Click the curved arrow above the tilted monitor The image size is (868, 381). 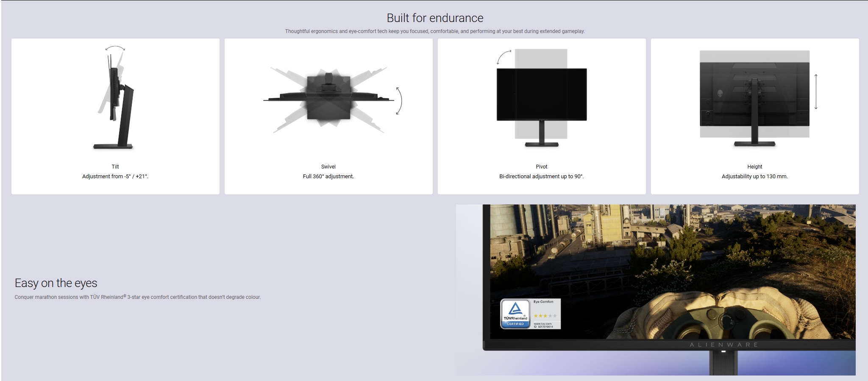(115, 49)
